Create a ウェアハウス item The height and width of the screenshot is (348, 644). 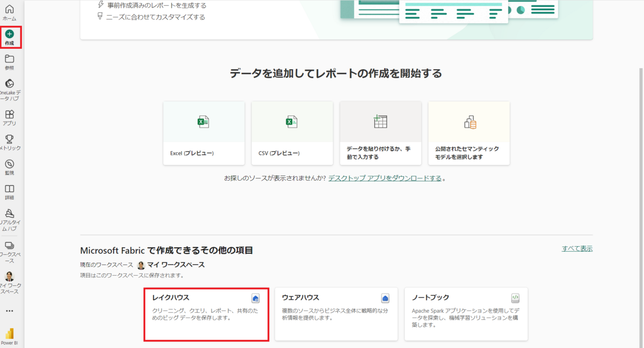336,314
